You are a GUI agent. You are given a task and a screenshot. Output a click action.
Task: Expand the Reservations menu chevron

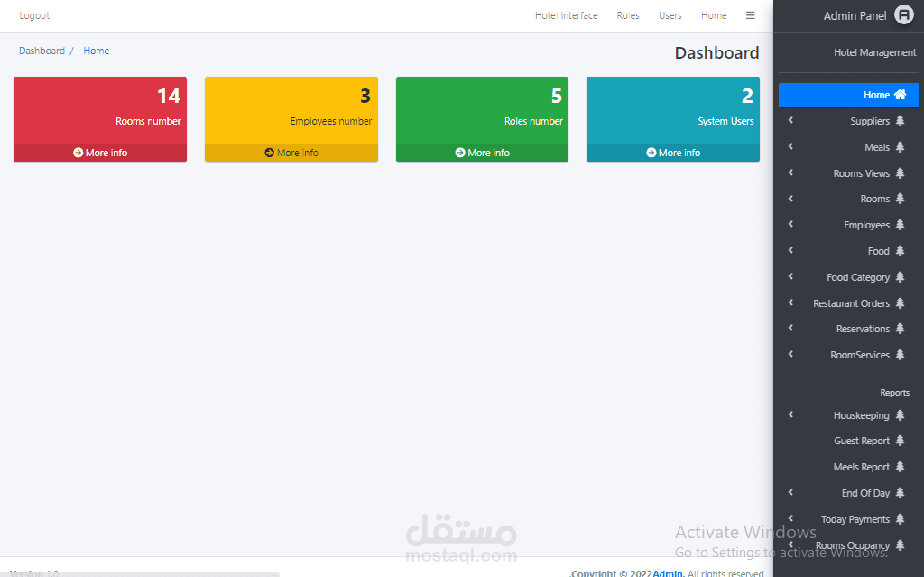point(790,328)
